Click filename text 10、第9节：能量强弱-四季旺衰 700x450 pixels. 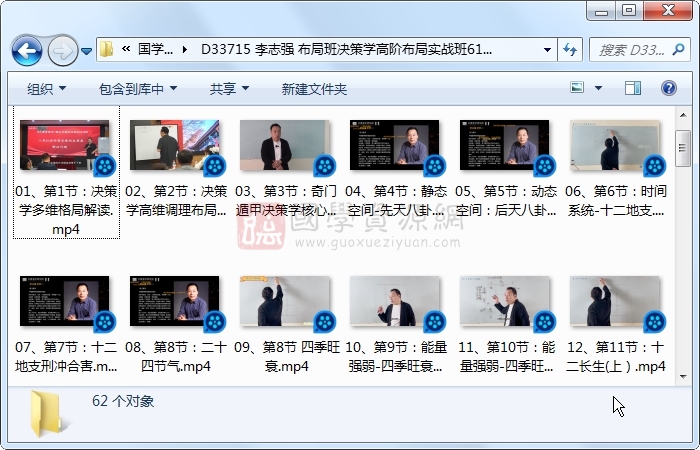(x=396, y=356)
